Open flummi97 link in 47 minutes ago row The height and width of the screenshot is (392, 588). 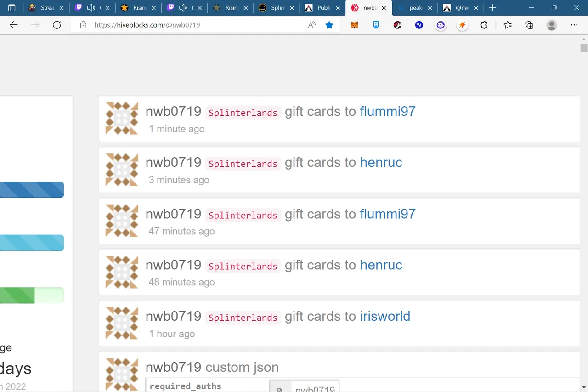click(x=388, y=214)
